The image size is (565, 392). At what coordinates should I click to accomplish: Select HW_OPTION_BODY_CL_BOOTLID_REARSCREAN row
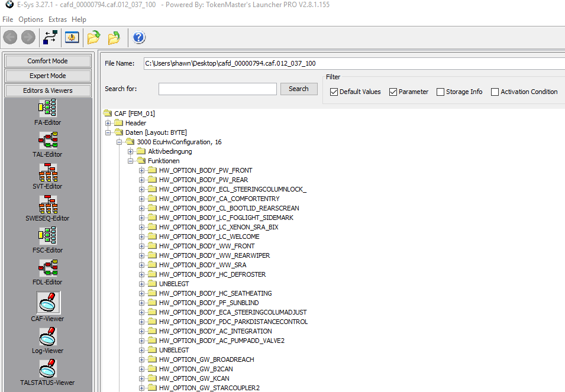point(229,208)
